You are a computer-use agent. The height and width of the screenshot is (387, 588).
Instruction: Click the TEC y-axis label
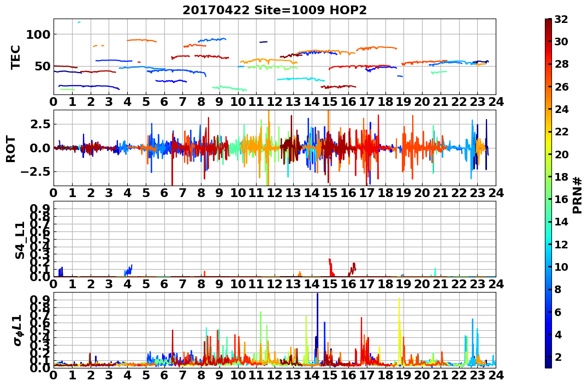point(15,57)
